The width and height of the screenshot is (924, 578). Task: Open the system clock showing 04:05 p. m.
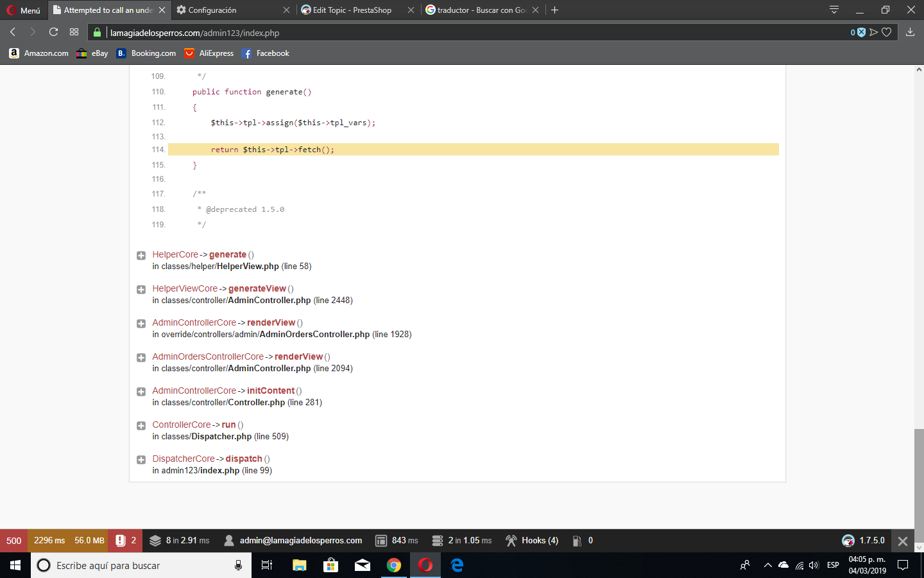click(867, 565)
